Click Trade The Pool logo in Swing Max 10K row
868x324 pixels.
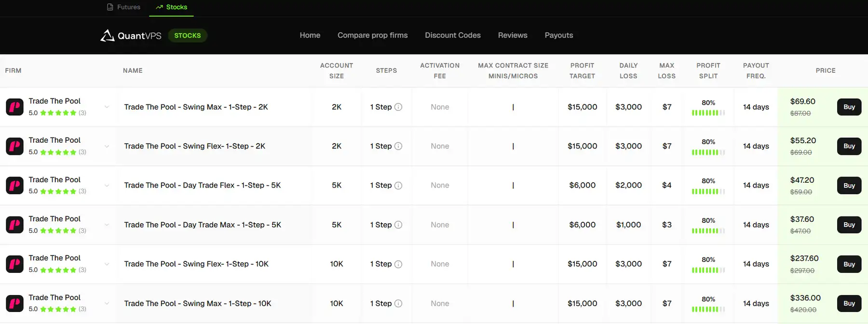pos(14,303)
